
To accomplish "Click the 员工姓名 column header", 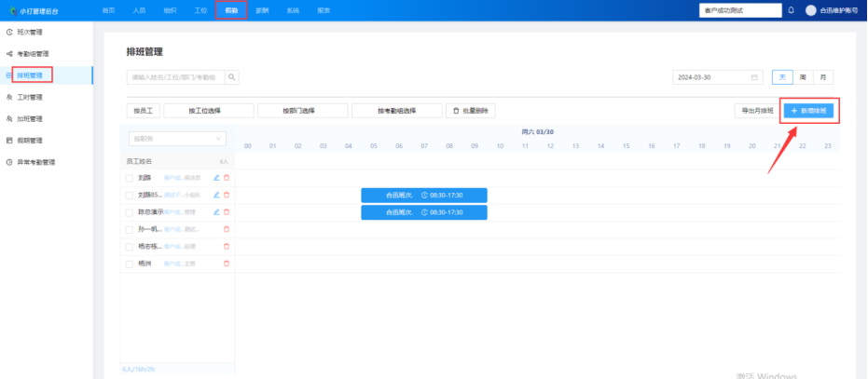I will click(138, 161).
